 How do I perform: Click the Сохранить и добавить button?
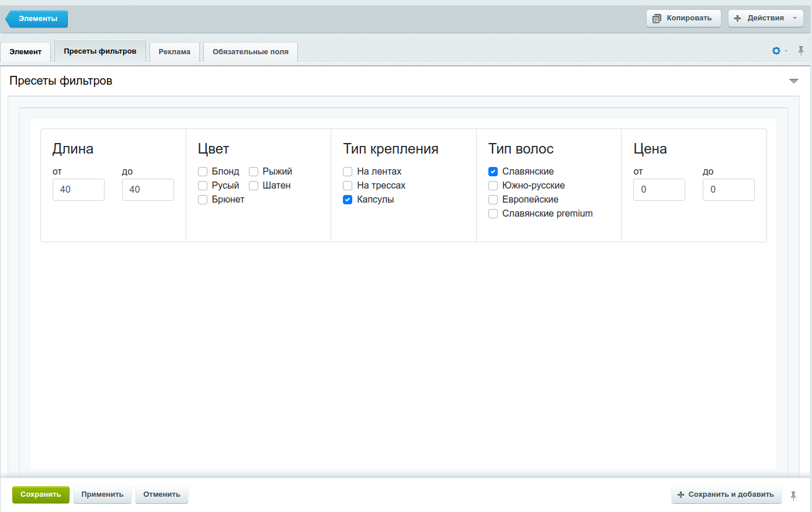(x=726, y=494)
